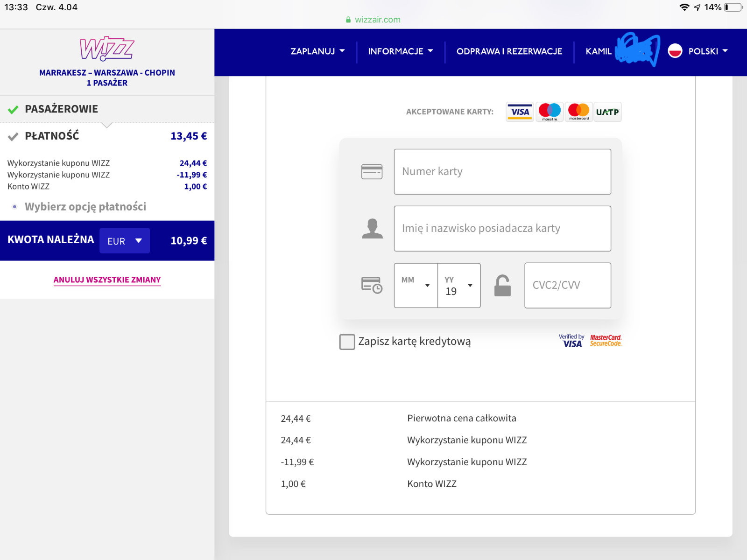Click the wizzair.com address bar
This screenshot has width=747, height=560.
pyautogui.click(x=373, y=20)
